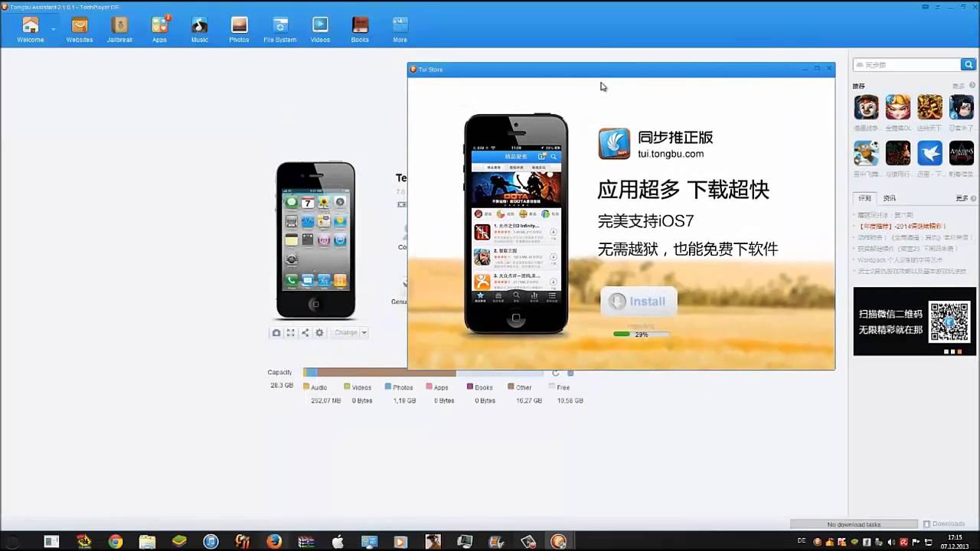Open the Photos section
The height and width of the screenshot is (551, 980).
[x=239, y=29]
